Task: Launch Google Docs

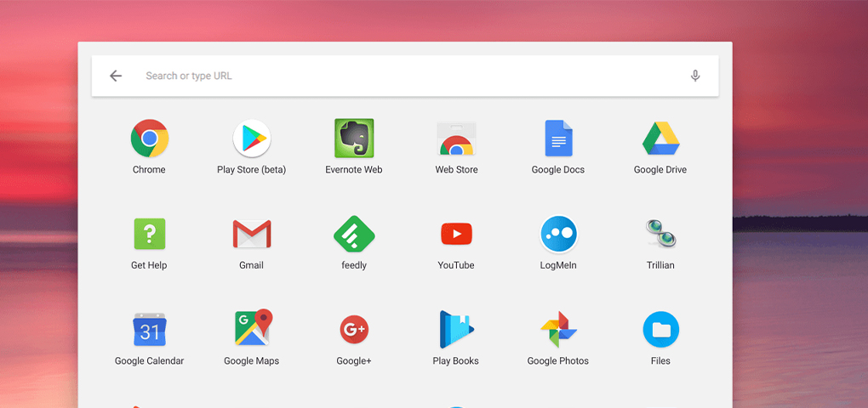Action: click(558, 139)
